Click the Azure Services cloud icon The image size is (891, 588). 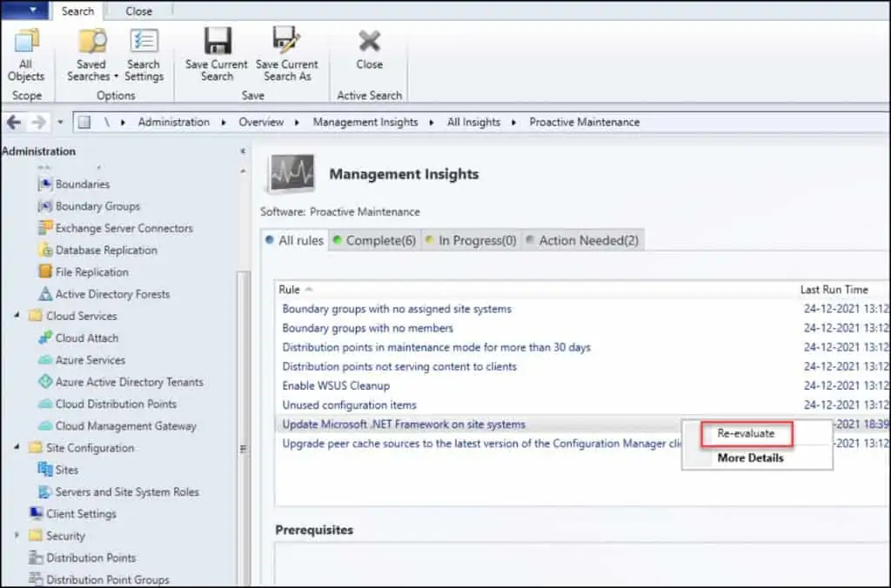(x=45, y=360)
